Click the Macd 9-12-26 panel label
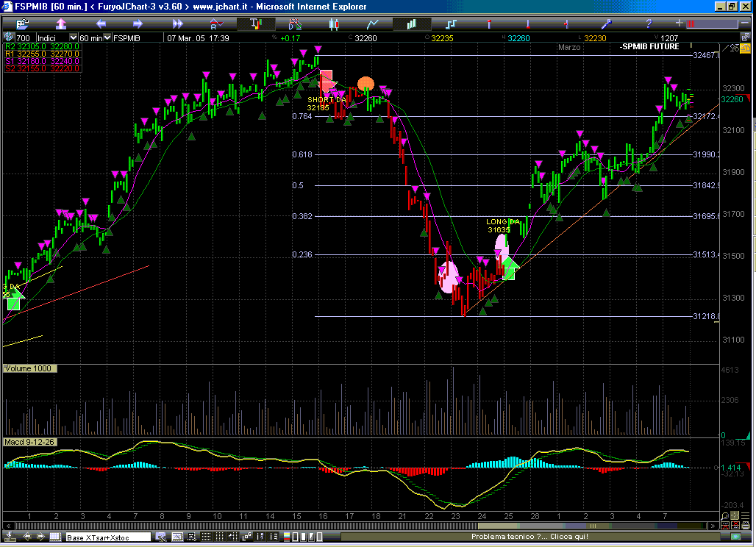This screenshot has height=547, width=756. point(30,442)
